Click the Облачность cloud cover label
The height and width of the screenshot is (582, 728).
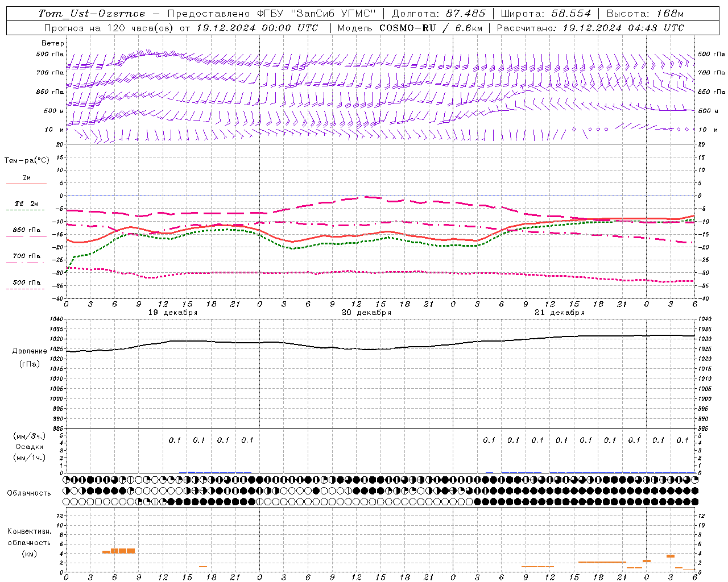[29, 493]
